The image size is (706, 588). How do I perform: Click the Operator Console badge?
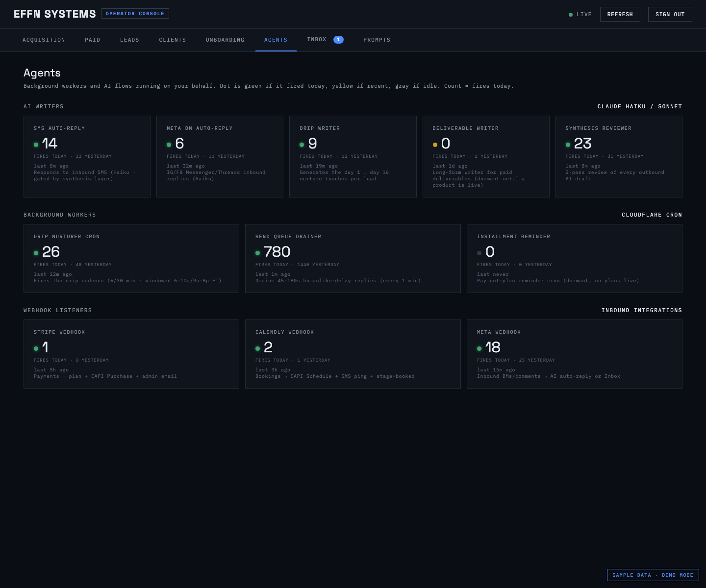(x=135, y=14)
